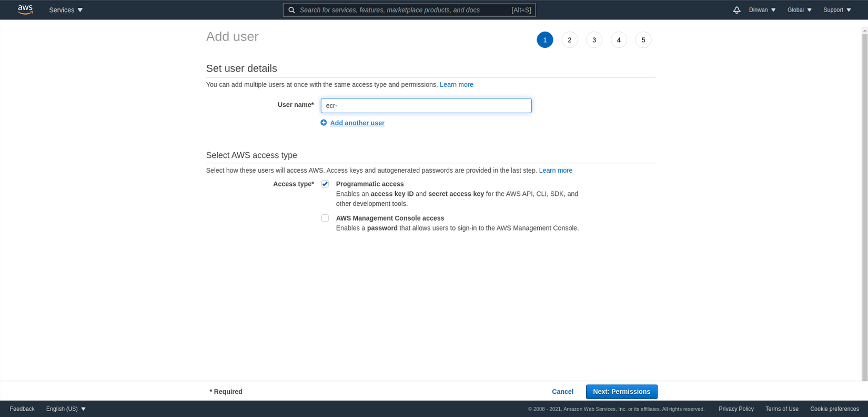Image resolution: width=868 pixels, height=417 pixels.
Task: Open the Privacy Policy link
Action: pos(736,409)
